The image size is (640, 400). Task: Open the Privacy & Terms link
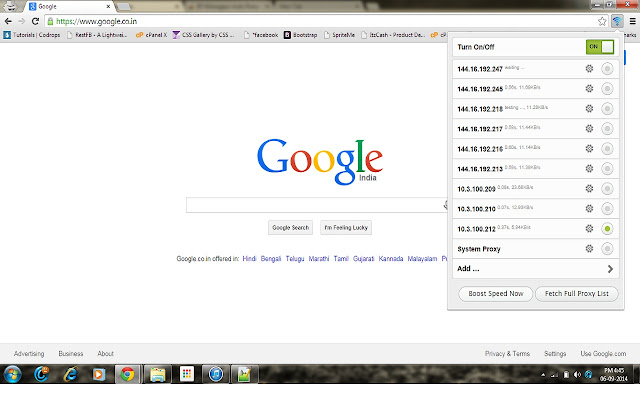[x=507, y=353]
